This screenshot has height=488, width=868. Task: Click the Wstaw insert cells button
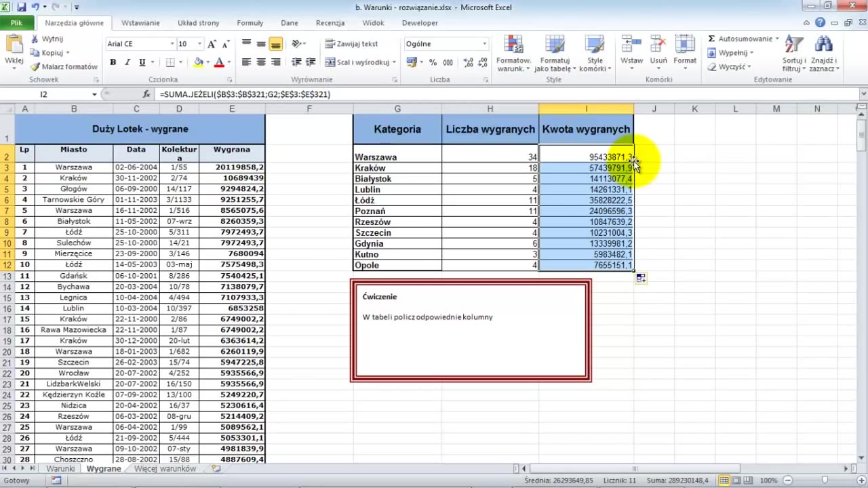click(x=632, y=53)
